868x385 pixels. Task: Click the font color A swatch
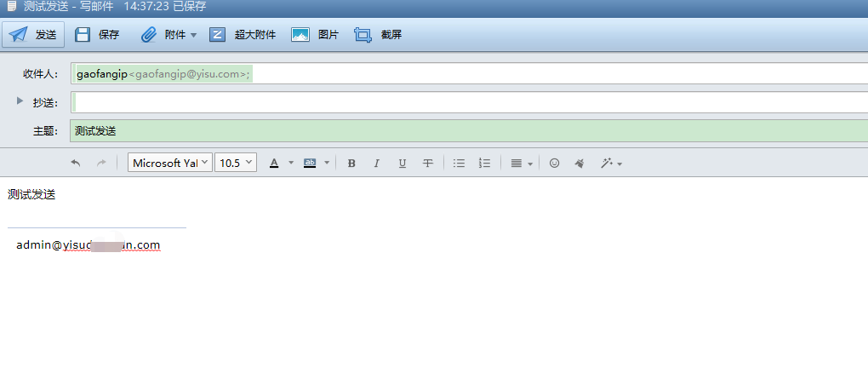274,163
